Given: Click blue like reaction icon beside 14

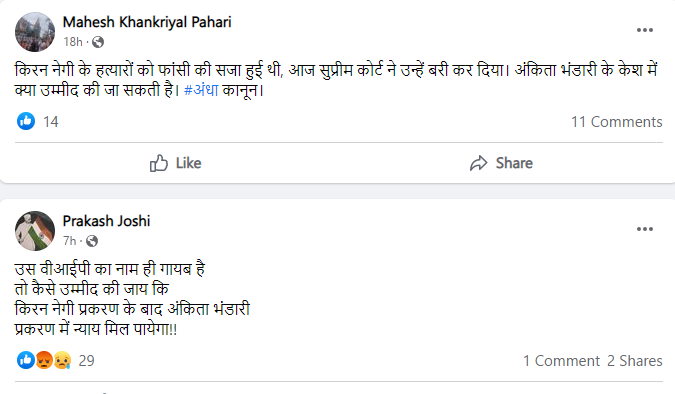Looking at the screenshot, I should [26, 121].
